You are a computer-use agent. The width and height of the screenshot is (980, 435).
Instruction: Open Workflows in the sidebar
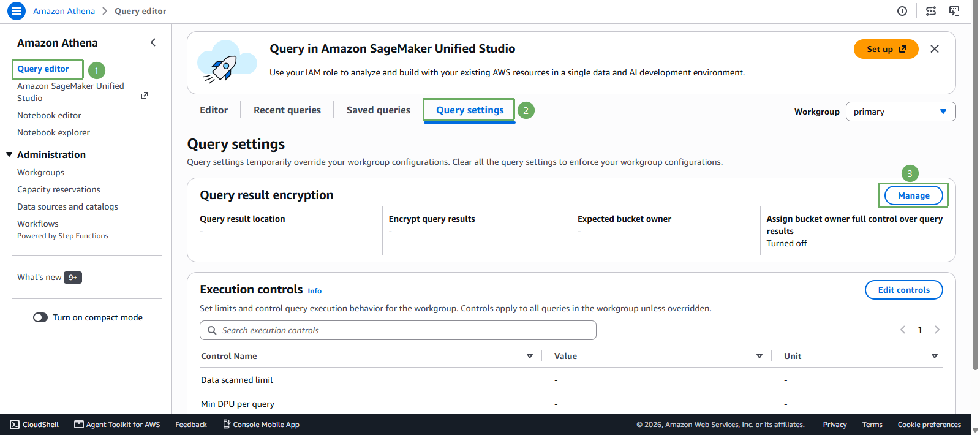[x=38, y=224]
